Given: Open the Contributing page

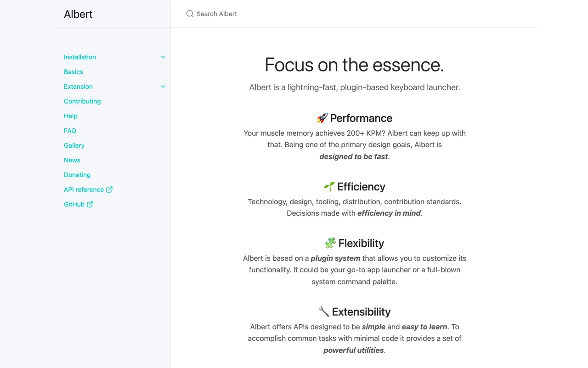Looking at the screenshot, I should [82, 101].
